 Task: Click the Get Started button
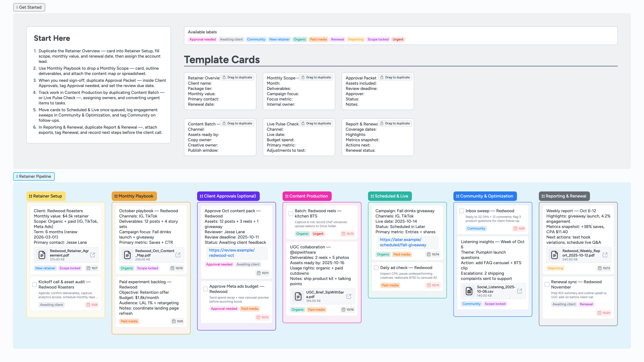pyautogui.click(x=29, y=7)
